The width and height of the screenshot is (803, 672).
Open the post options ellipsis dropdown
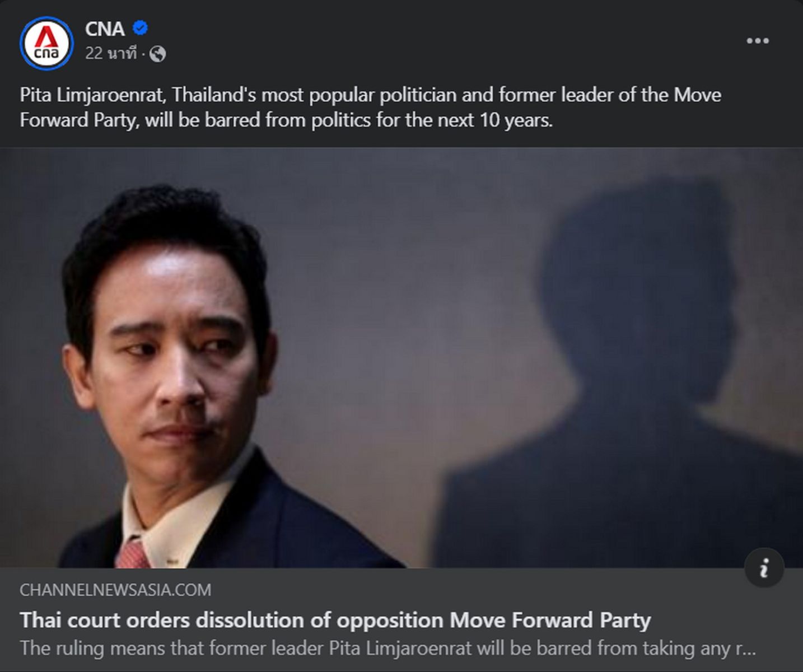[x=757, y=41]
